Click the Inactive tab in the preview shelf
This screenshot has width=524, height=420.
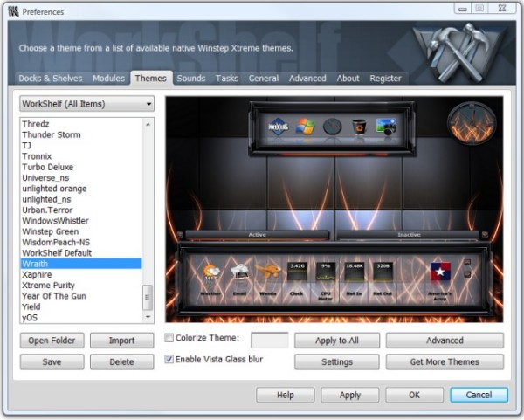click(x=409, y=235)
